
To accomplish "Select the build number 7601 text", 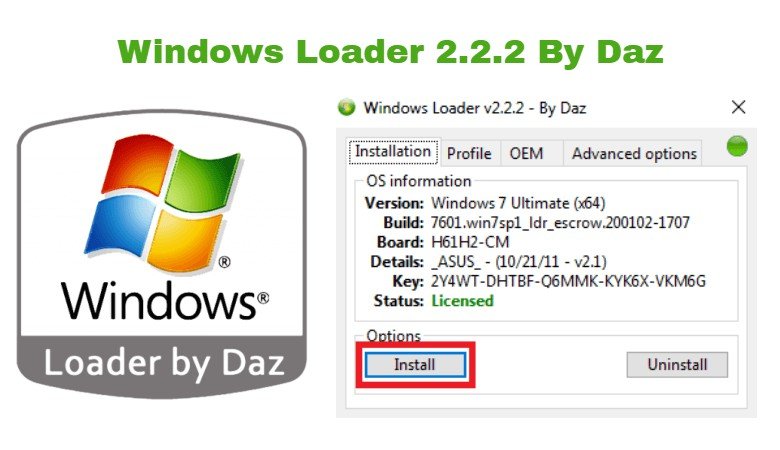I will 560,222.
